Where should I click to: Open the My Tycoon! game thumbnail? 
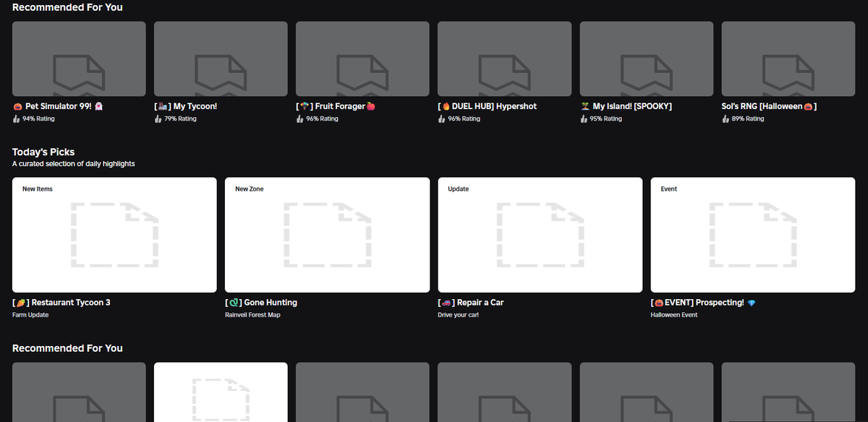click(x=221, y=59)
